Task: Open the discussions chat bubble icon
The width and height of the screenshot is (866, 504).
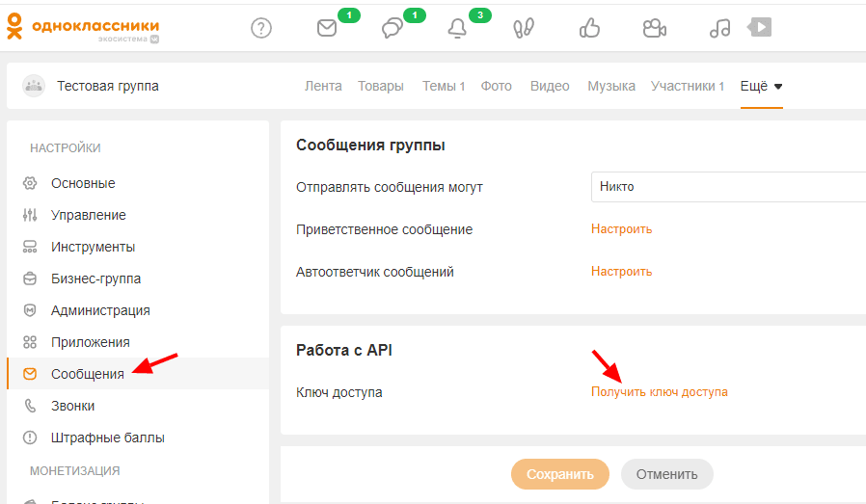Action: click(392, 28)
